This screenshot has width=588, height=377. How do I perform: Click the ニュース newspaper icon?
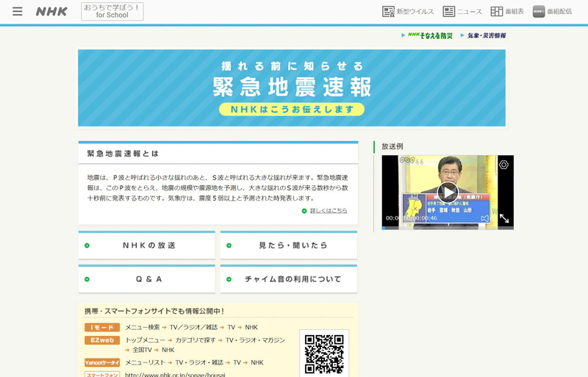[x=448, y=12]
